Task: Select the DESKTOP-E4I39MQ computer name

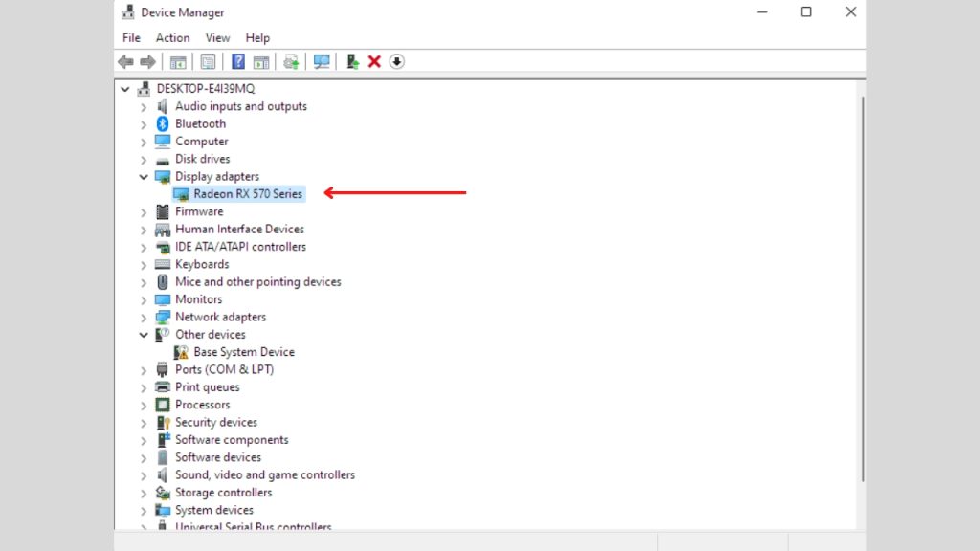Action: [x=206, y=89]
